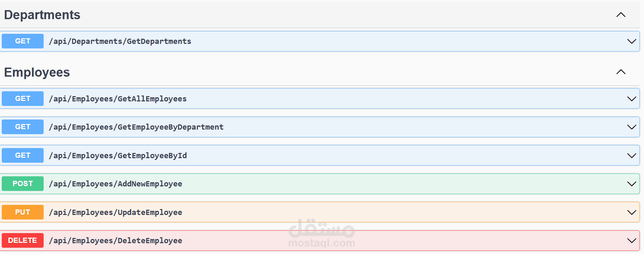Select the /api/Employees/GetEmployeeByDepartment path
This screenshot has width=644, height=254.
coord(136,127)
